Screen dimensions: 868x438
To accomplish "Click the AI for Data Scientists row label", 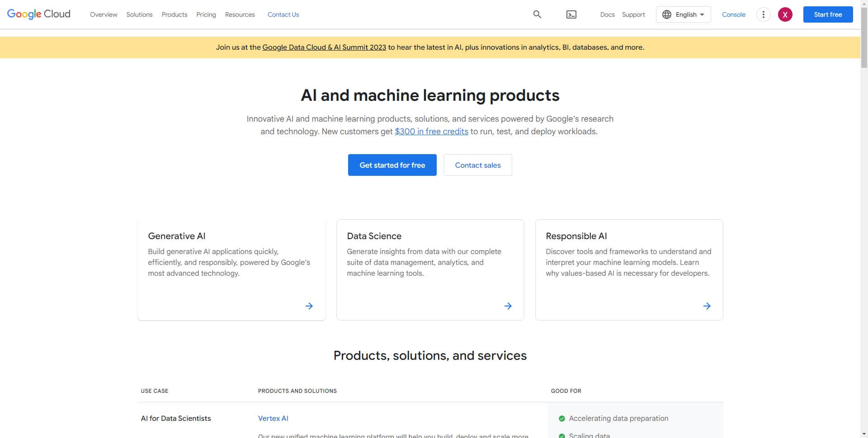I will click(x=176, y=419).
